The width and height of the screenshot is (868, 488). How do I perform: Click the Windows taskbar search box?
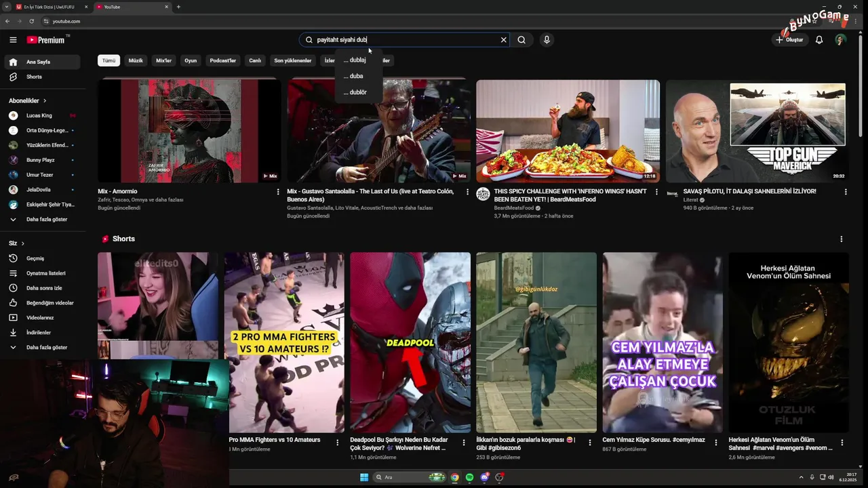410,477
